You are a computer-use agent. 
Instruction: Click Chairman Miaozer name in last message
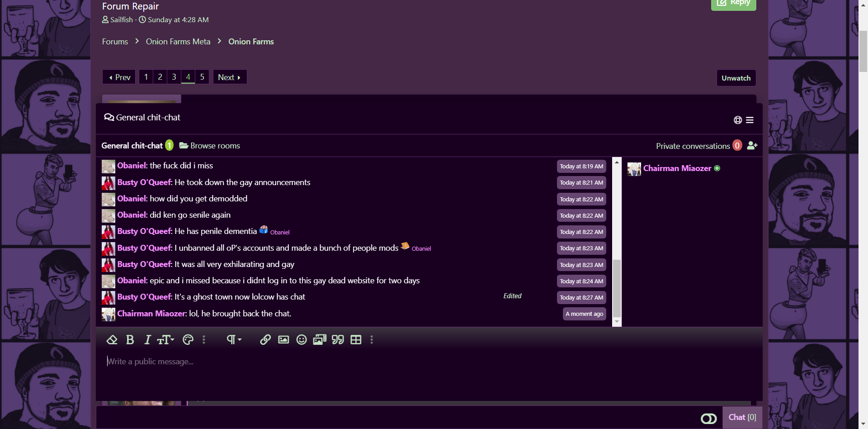click(x=151, y=314)
